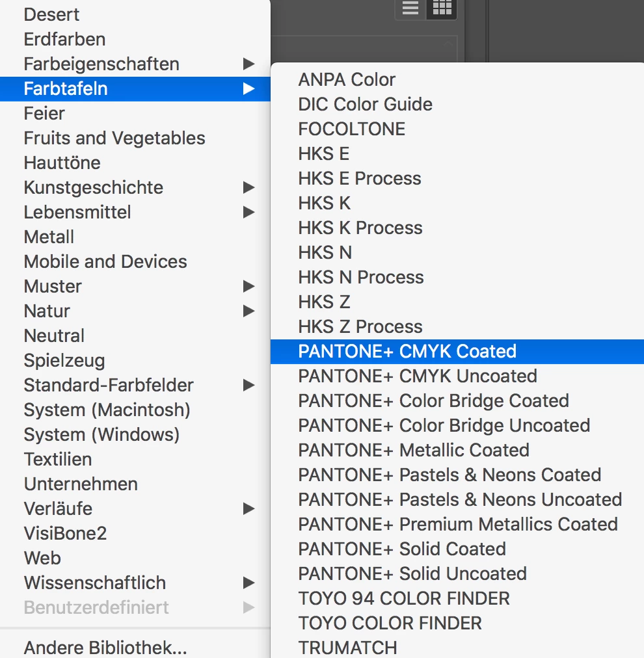The image size is (644, 658).
Task: Expand the Farbeigenschaften submenu
Action: (135, 64)
